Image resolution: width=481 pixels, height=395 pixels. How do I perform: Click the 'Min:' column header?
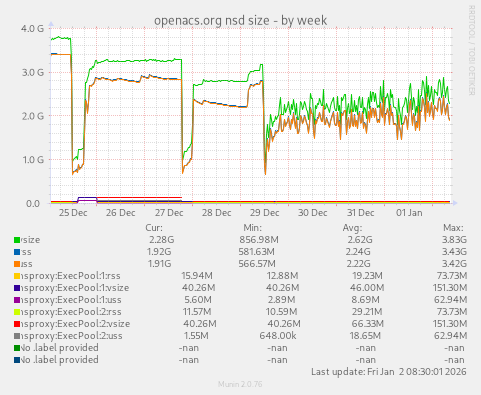252,228
